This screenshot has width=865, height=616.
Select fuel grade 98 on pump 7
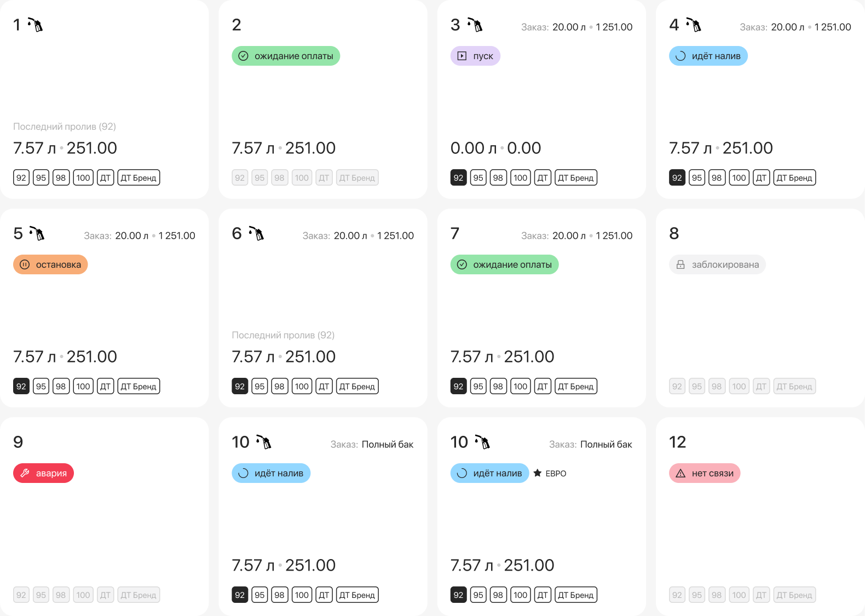click(498, 386)
